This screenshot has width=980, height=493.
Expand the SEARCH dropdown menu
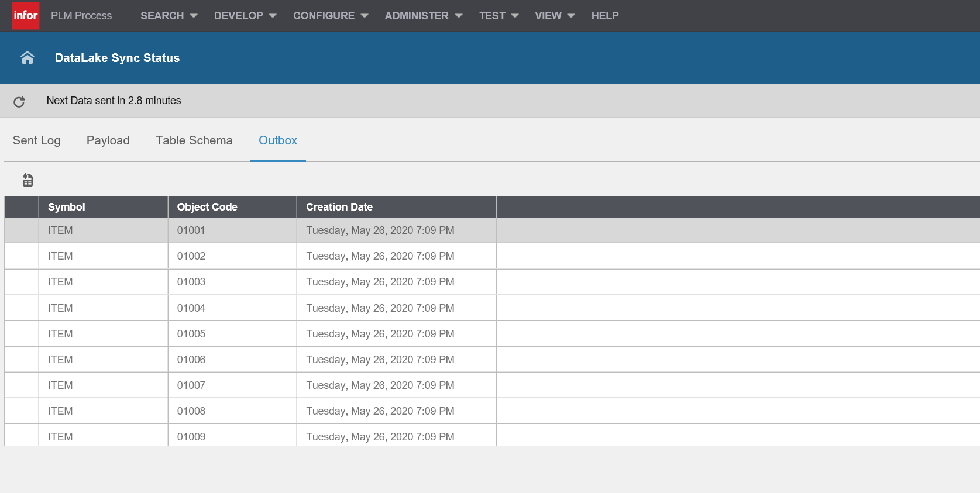click(x=169, y=16)
